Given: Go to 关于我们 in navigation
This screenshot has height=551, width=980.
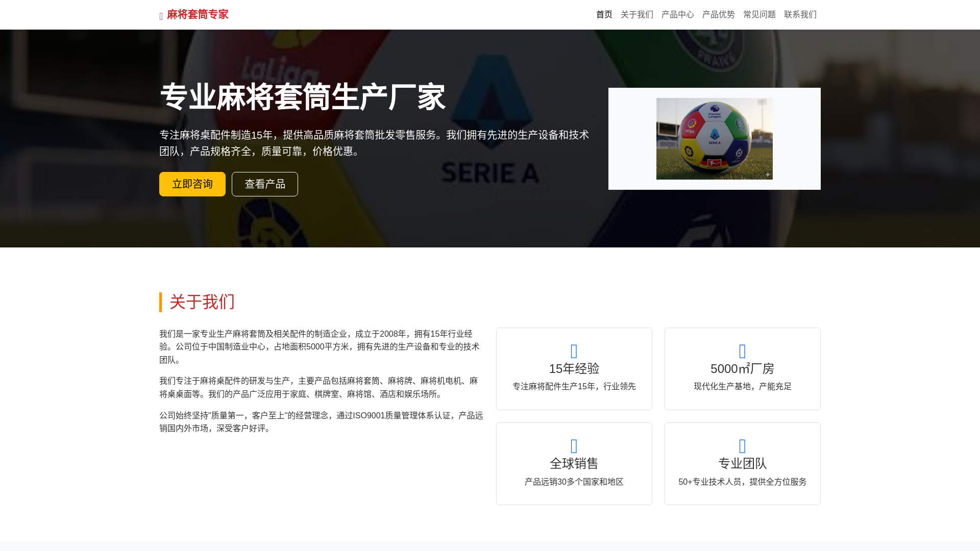Looking at the screenshot, I should [x=637, y=14].
